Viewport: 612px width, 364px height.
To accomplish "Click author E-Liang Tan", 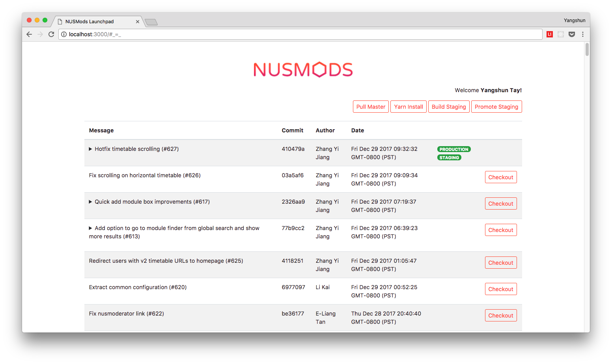I will 326,318.
